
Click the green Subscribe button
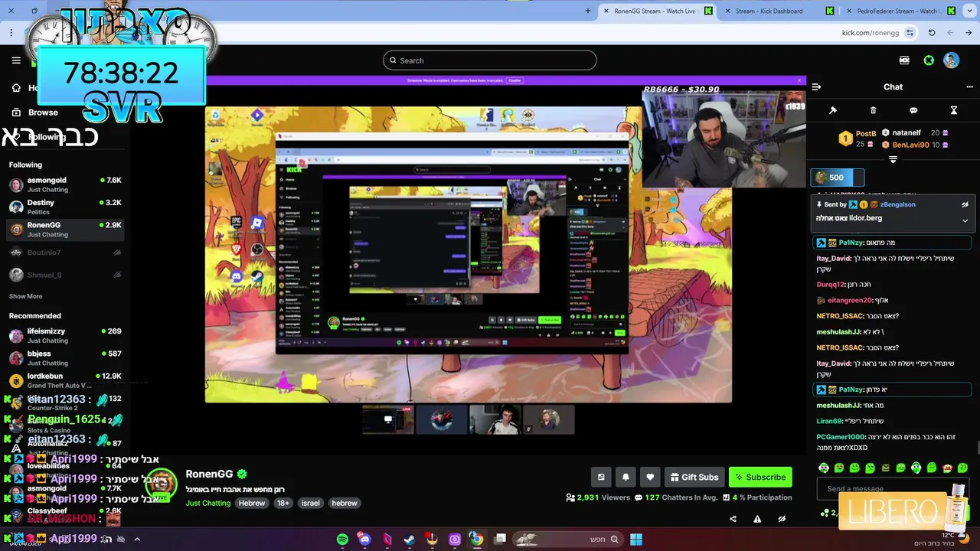(x=760, y=477)
